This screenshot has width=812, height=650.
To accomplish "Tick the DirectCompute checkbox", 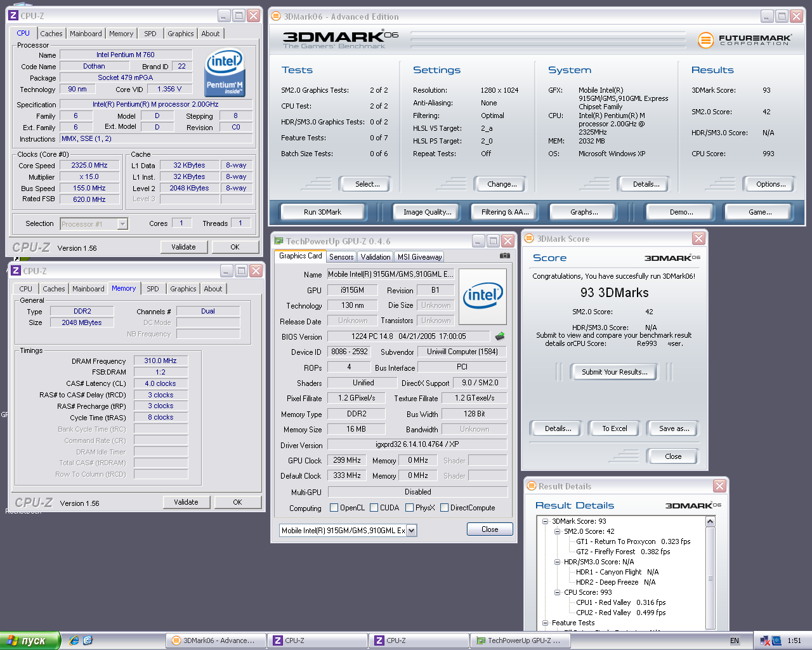I will pos(445,508).
